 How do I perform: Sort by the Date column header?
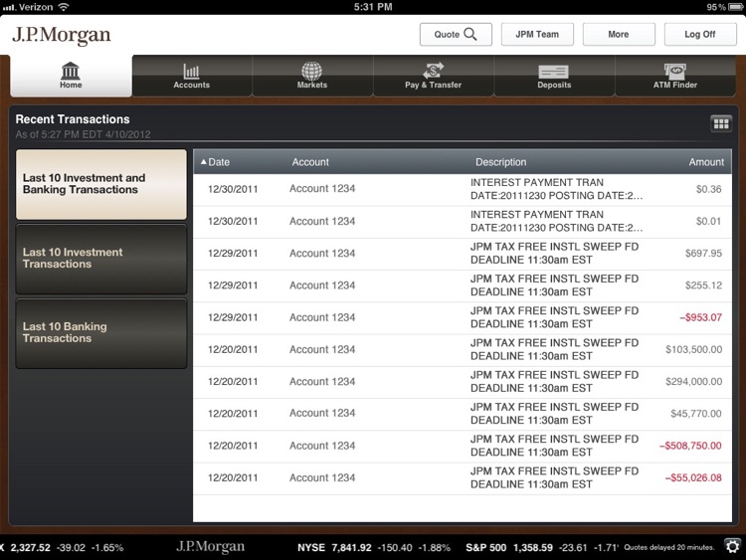tap(215, 162)
